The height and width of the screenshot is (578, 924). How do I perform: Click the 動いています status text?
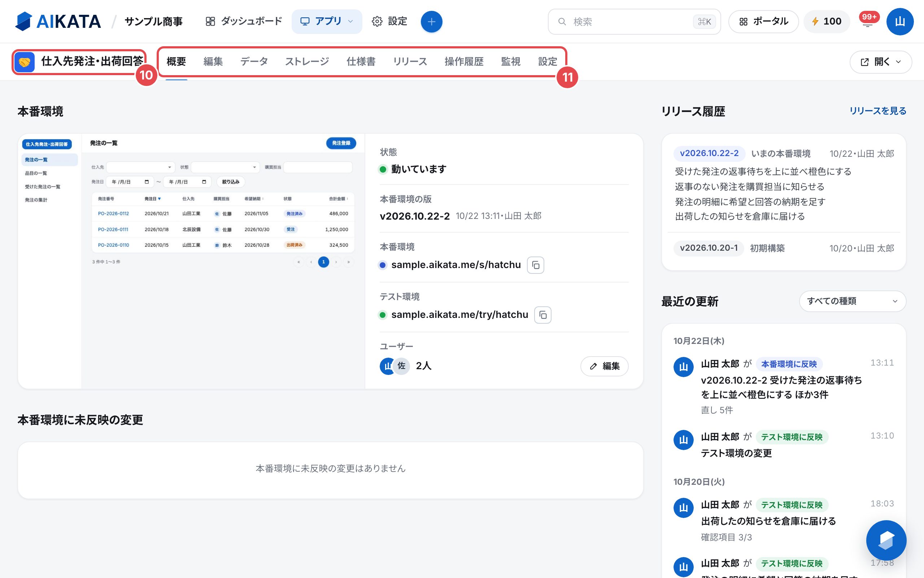418,169
